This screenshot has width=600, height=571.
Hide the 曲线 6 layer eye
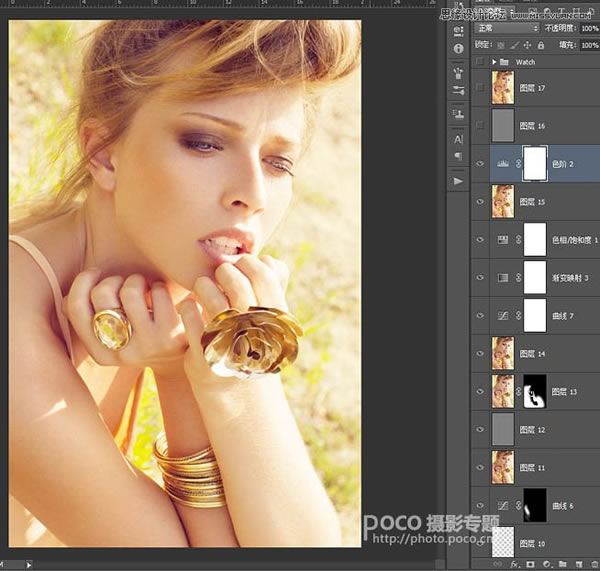pyautogui.click(x=480, y=506)
